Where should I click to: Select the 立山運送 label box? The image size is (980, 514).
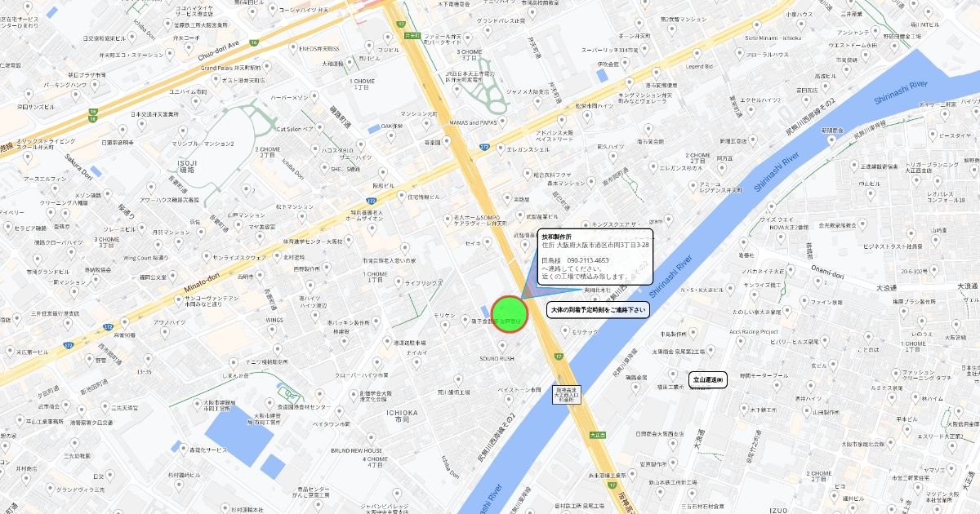708,380
